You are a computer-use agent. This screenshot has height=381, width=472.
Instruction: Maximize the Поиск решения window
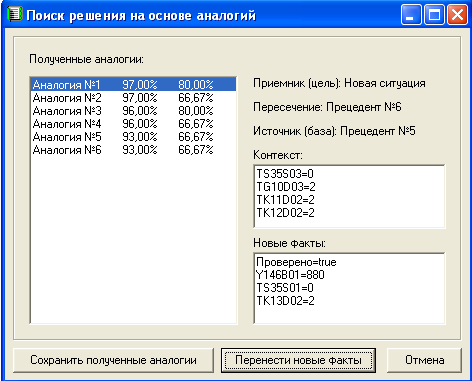click(434, 15)
